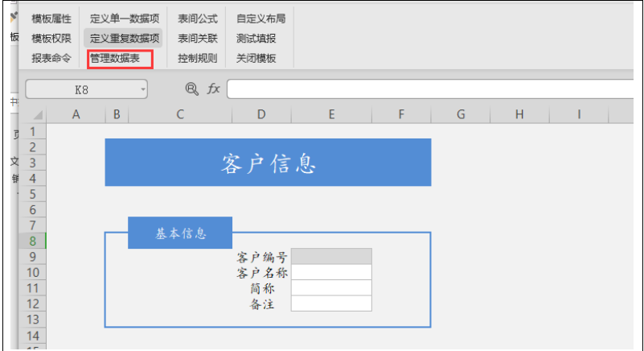Click 模板权限 option

[51, 38]
